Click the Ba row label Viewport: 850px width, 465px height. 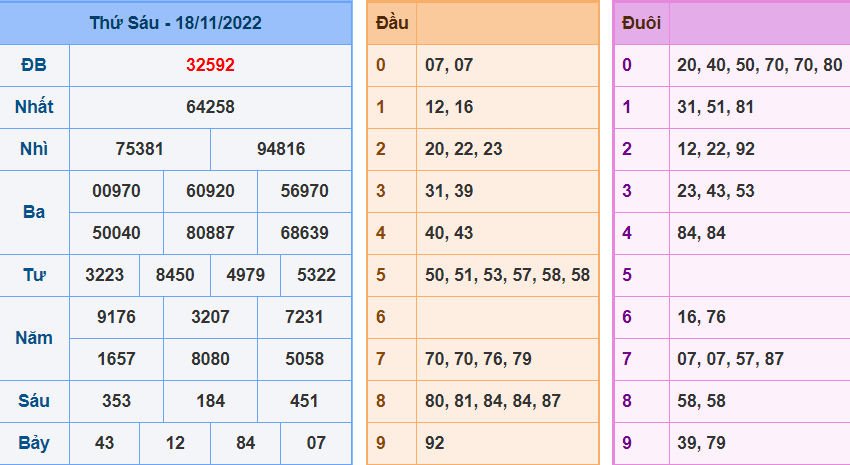34,212
